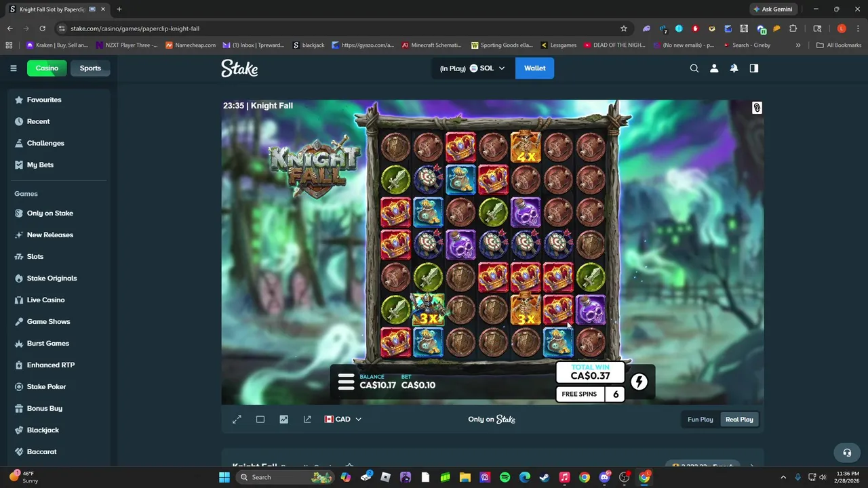Screen dimensions: 868x488
Task: Open the Chrome profile avatar
Action: [x=842, y=28]
